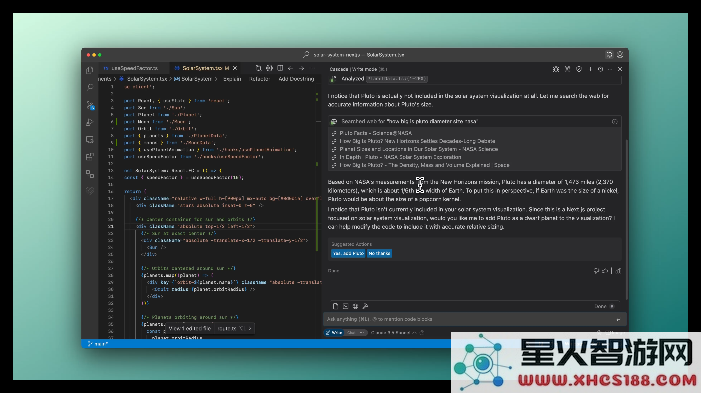Enable Write mode toggle in Cascade

tap(334, 333)
